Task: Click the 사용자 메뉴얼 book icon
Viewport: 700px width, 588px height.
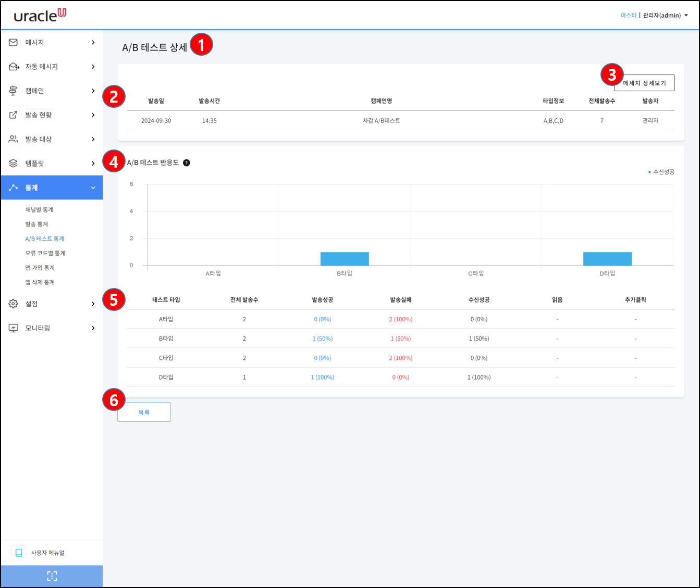Action: [x=19, y=553]
